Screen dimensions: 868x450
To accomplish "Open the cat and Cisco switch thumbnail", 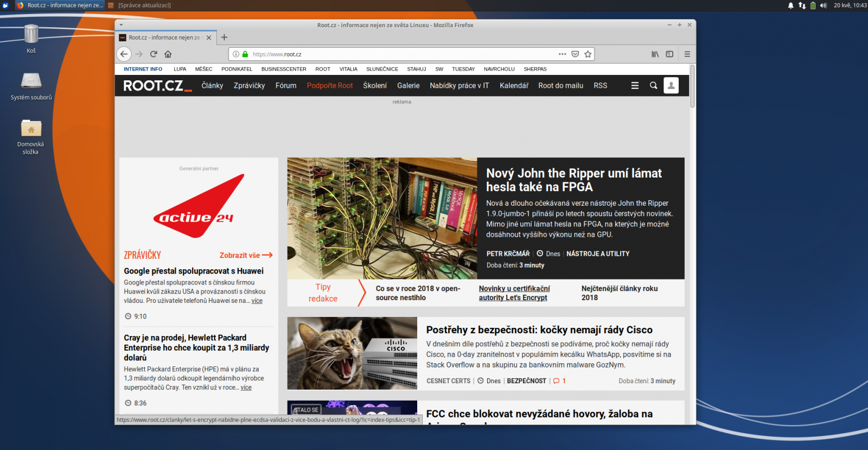I will 352,353.
